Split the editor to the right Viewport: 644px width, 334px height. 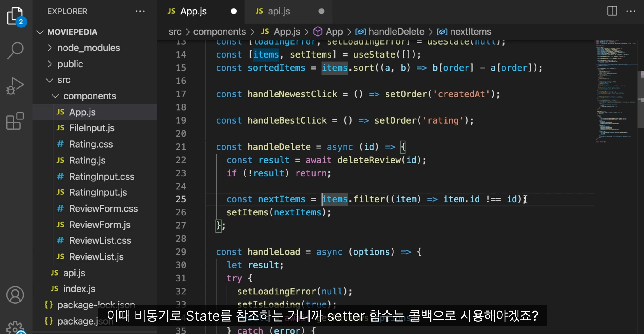click(612, 11)
